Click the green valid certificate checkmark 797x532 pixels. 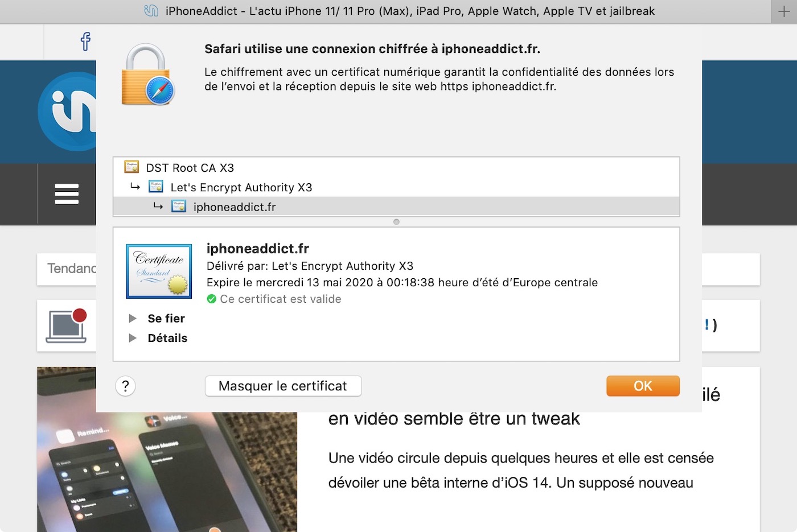point(212,299)
